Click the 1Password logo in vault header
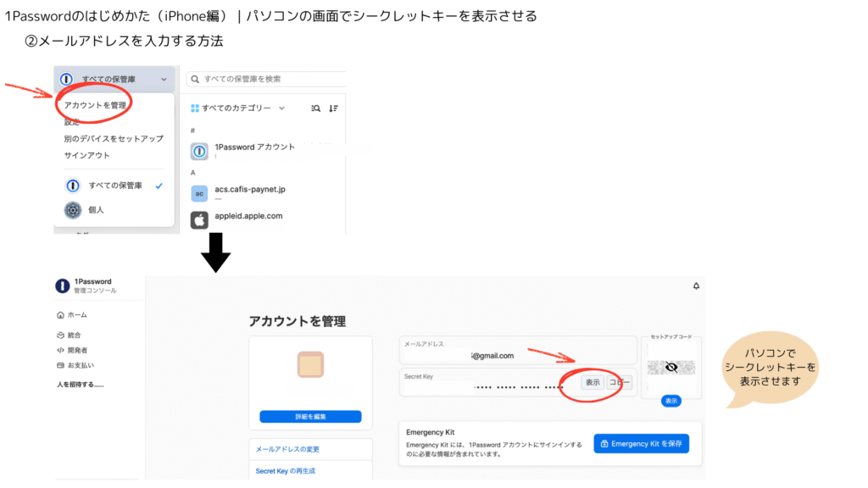 coord(66,79)
